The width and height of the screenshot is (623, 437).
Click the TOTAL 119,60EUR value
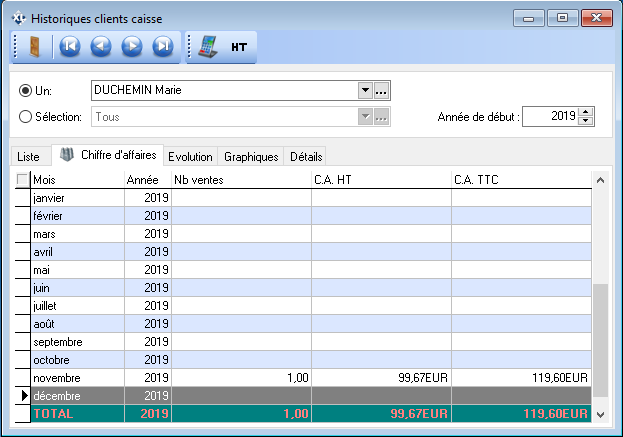(555, 414)
